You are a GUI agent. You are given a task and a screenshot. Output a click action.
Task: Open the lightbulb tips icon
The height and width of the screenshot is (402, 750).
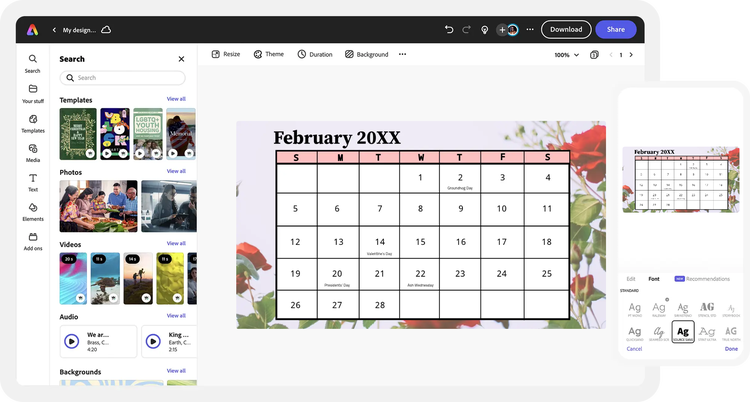pyautogui.click(x=485, y=30)
